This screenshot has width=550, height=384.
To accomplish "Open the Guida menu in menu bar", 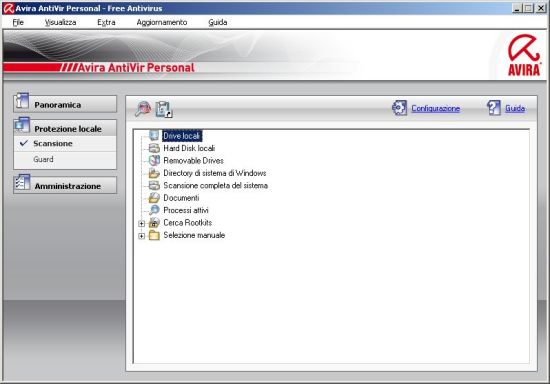I will click(x=217, y=22).
